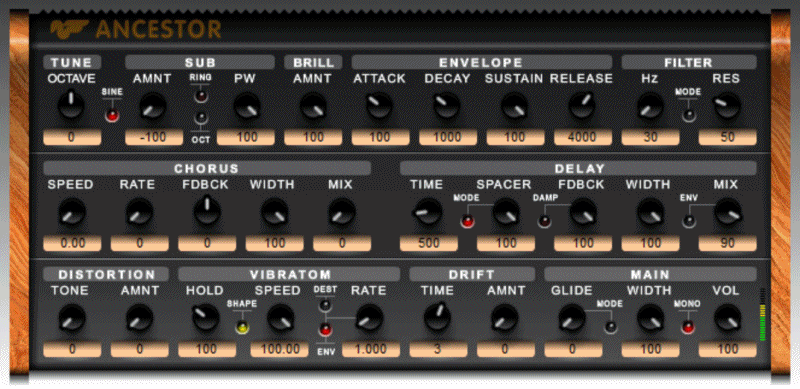
Task: Click the Release value field 4000
Action: [x=583, y=137]
